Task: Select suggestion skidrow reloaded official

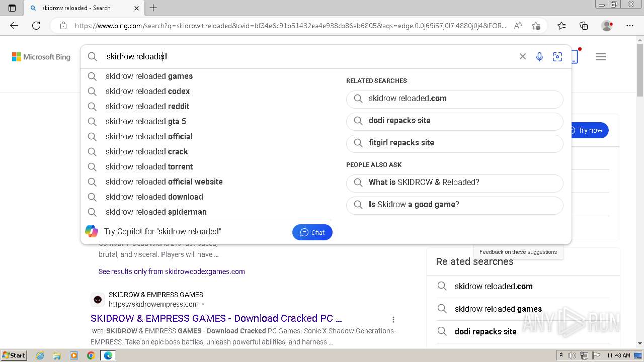Action: [x=206, y=137]
